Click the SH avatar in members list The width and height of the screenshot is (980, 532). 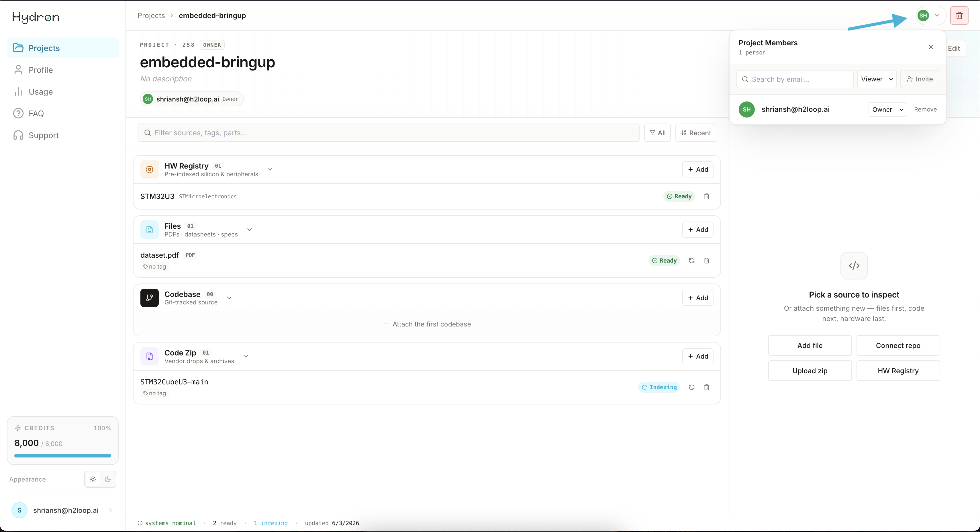(746, 109)
